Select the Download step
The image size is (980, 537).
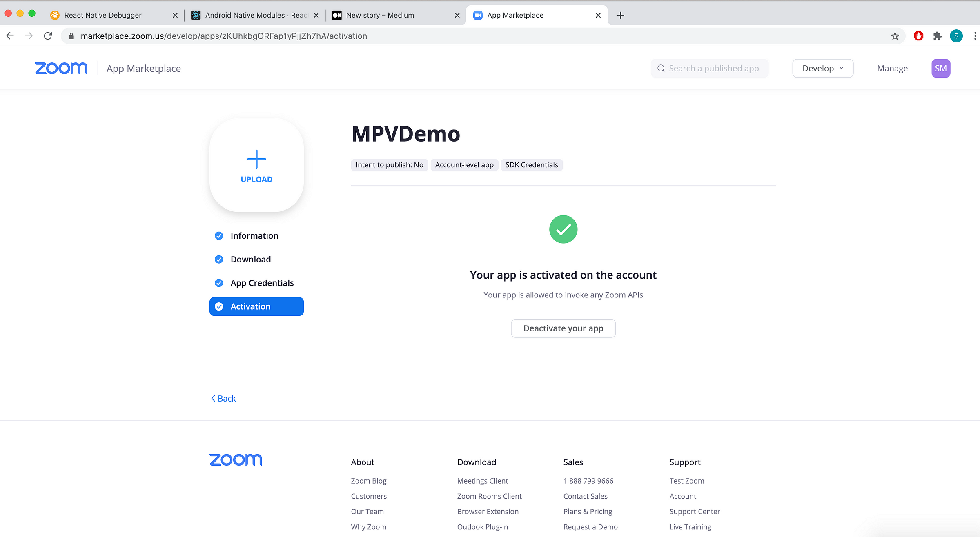pos(250,260)
